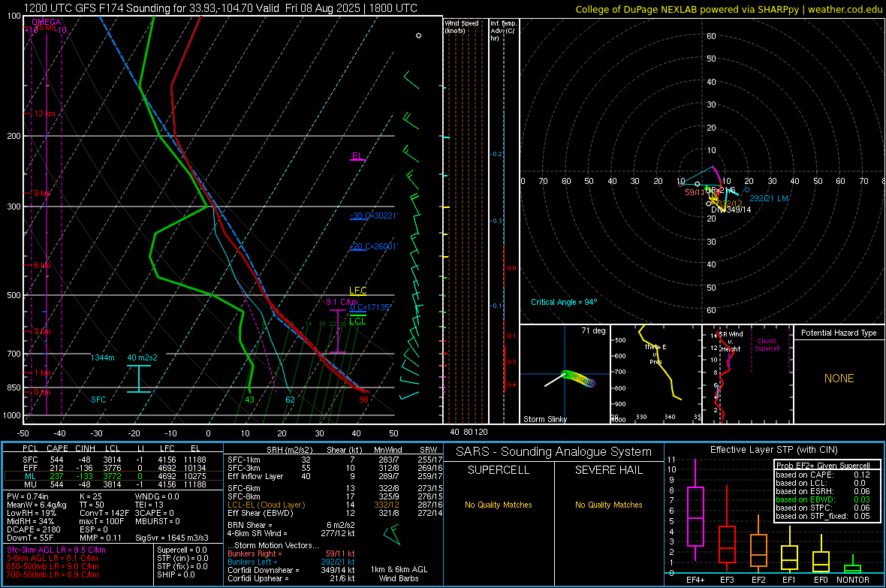Click the Eff Inflow Layer row
The height and width of the screenshot is (588, 886).
coord(335,476)
